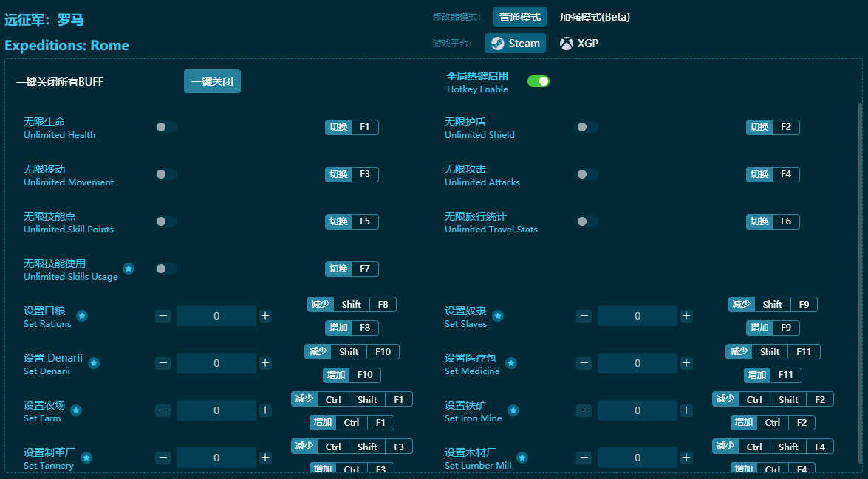The image size is (868, 479).
Task: Click the plus icon for Set Denarii
Action: [265, 363]
